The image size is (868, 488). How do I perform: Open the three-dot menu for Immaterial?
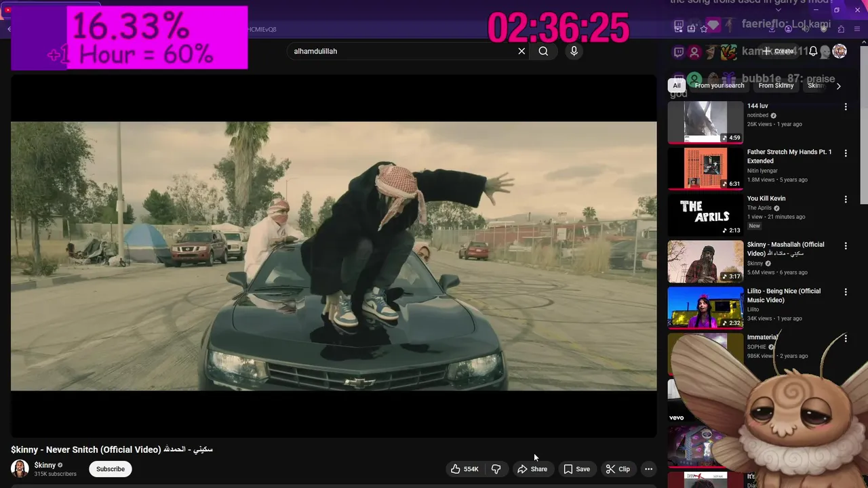(x=846, y=338)
